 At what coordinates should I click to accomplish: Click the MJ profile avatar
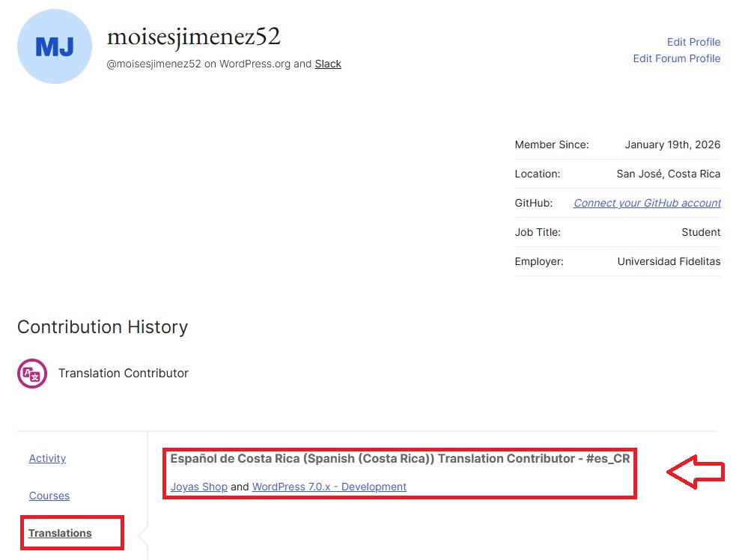click(54, 46)
